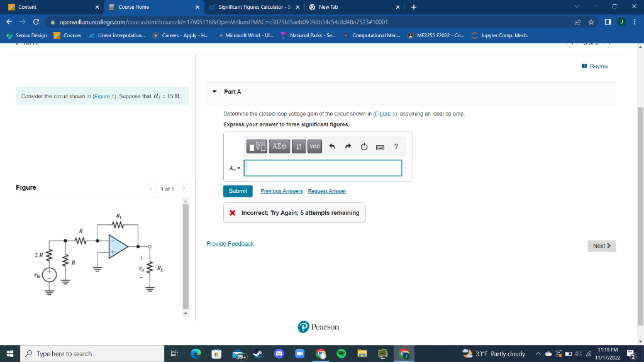The width and height of the screenshot is (644, 362).
Task: Open the Provide Feedback link
Action: pyautogui.click(x=230, y=243)
